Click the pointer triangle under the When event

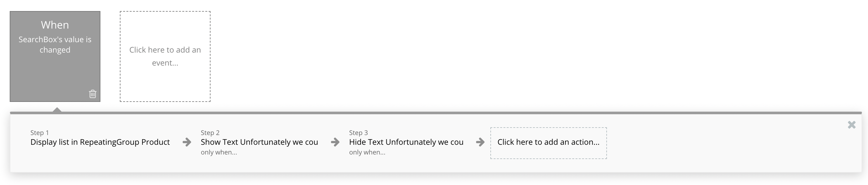point(57,109)
